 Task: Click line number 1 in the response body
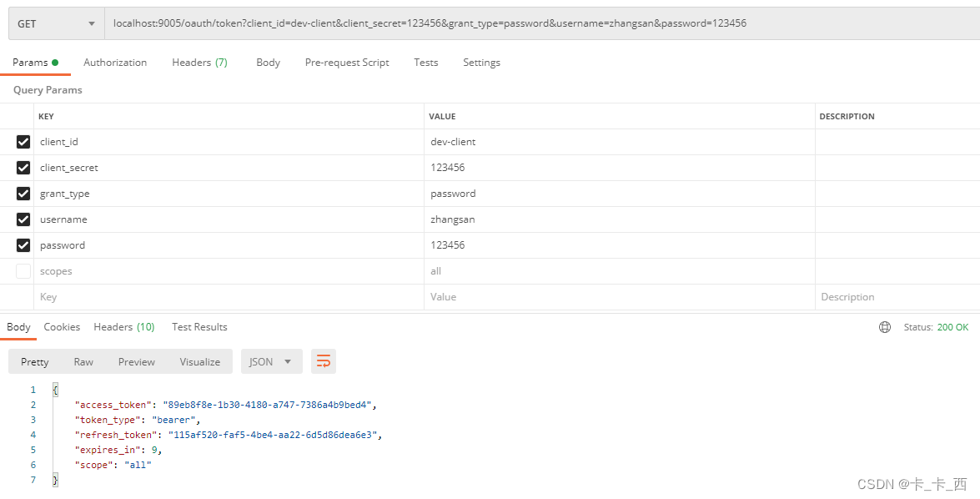pyautogui.click(x=33, y=389)
